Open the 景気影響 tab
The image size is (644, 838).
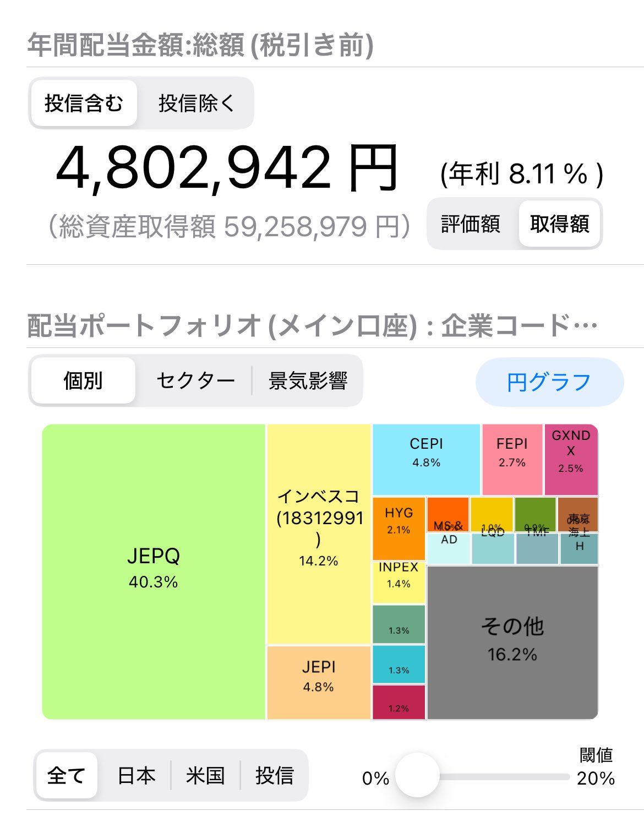pyautogui.click(x=308, y=380)
